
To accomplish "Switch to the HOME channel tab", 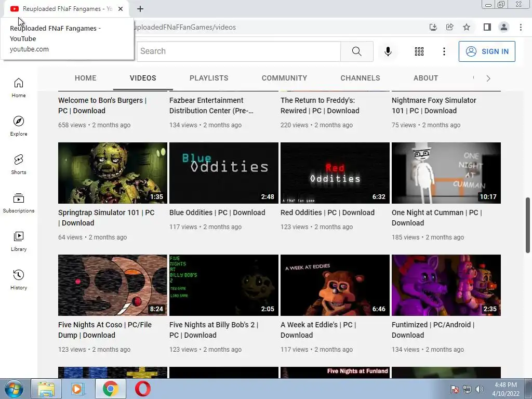I will click(86, 78).
